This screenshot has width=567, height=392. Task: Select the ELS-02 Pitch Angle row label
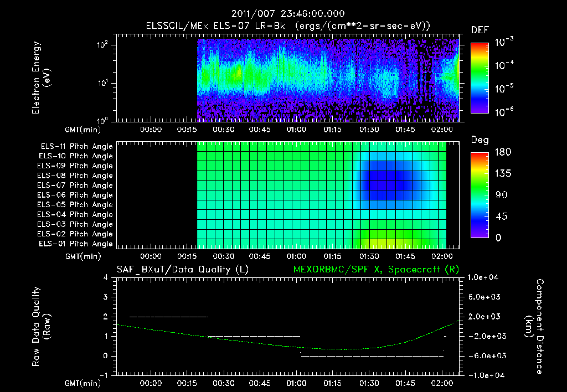[75, 234]
